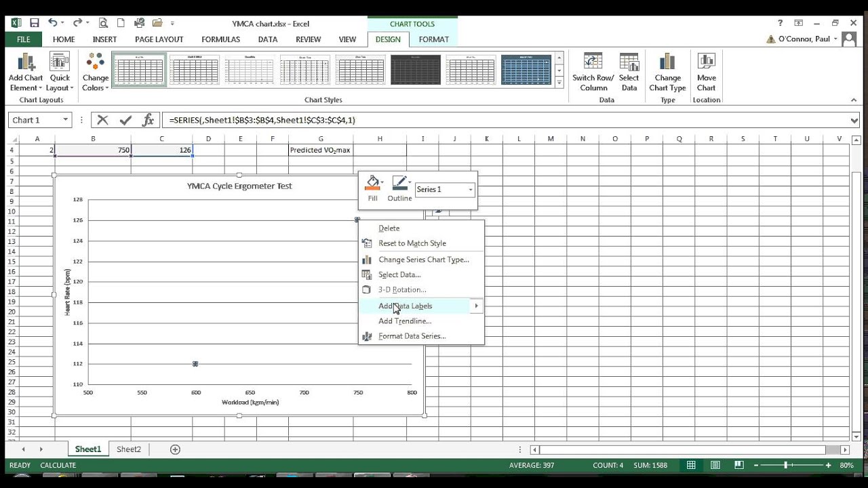
Task: Open the Quick Layout gallery
Action: (60, 73)
